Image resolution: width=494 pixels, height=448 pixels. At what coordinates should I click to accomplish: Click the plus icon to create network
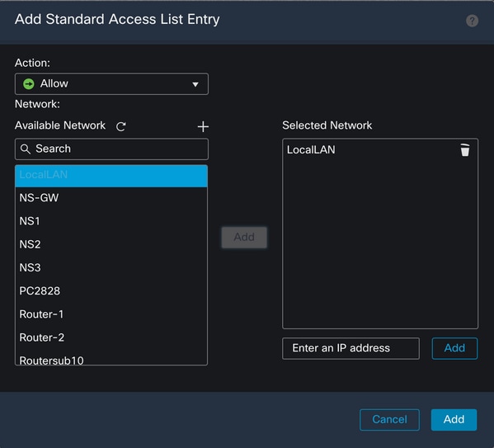click(203, 126)
